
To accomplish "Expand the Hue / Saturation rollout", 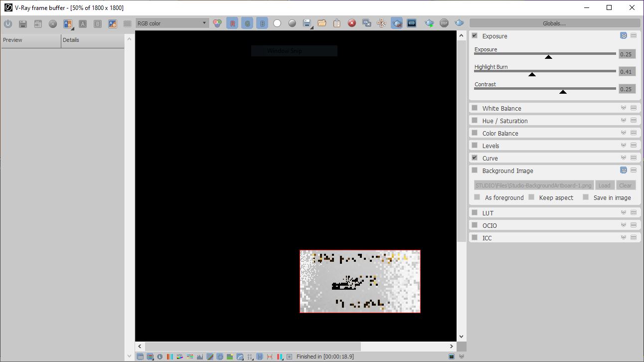I will [x=624, y=121].
